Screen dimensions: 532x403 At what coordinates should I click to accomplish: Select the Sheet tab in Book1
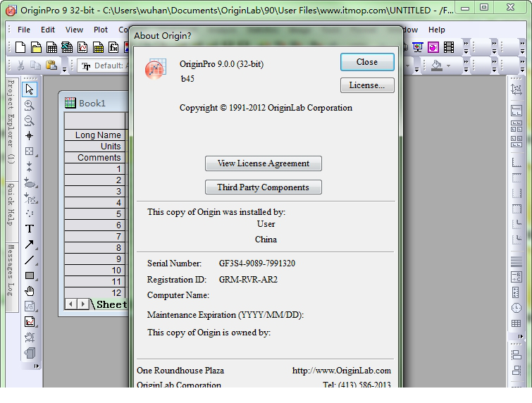point(111,304)
